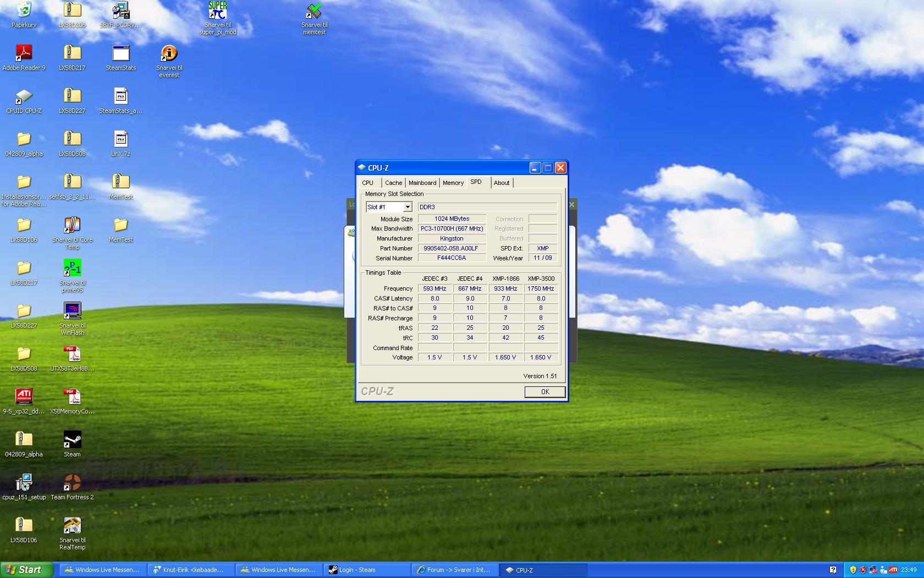The image size is (924, 578).
Task: Click the Windows Live Messenger tray icon
Action: [883, 570]
